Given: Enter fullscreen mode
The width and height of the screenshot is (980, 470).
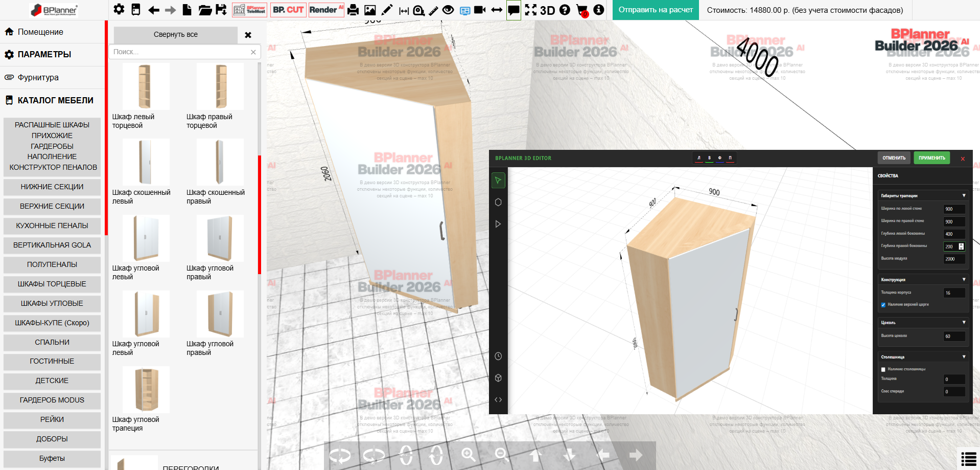Looking at the screenshot, I should click(531, 10).
